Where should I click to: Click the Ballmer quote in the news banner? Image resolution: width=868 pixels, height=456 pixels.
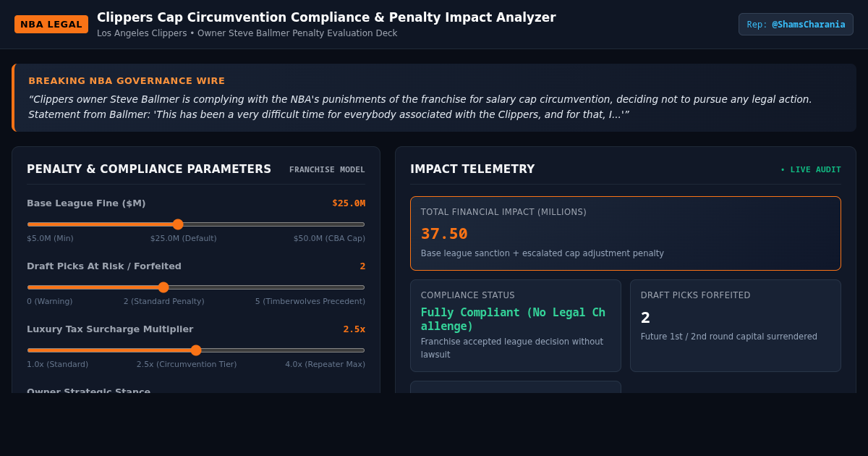click(420, 107)
